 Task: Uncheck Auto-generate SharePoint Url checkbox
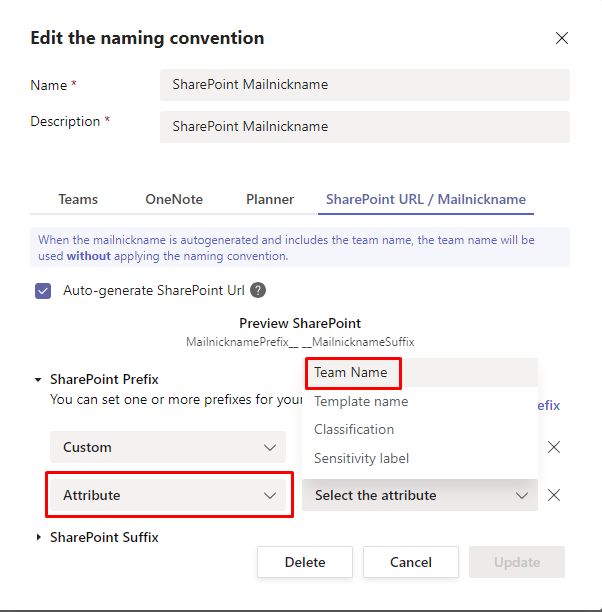tap(43, 291)
